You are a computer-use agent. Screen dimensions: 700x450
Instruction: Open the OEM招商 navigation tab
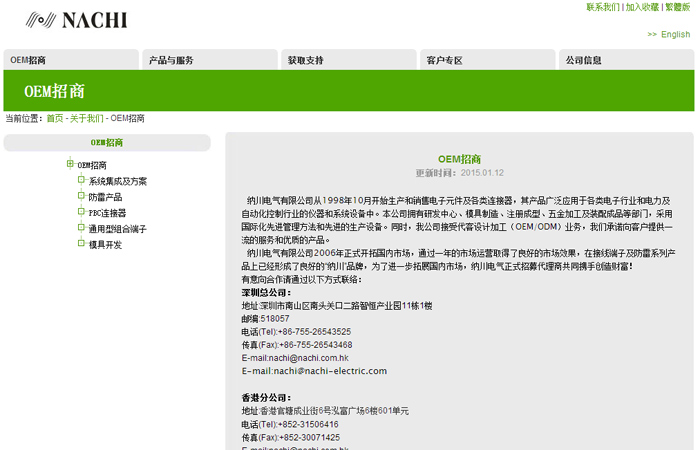click(x=71, y=60)
